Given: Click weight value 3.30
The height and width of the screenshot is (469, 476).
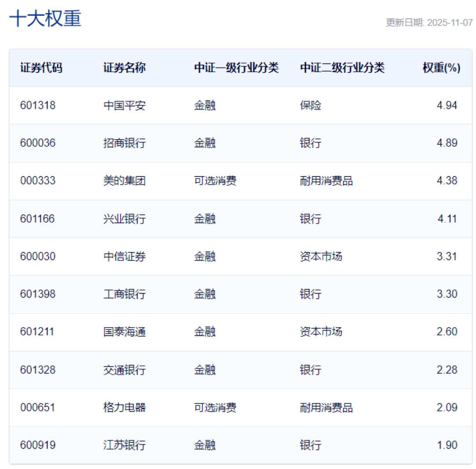Looking at the screenshot, I should point(447,294).
